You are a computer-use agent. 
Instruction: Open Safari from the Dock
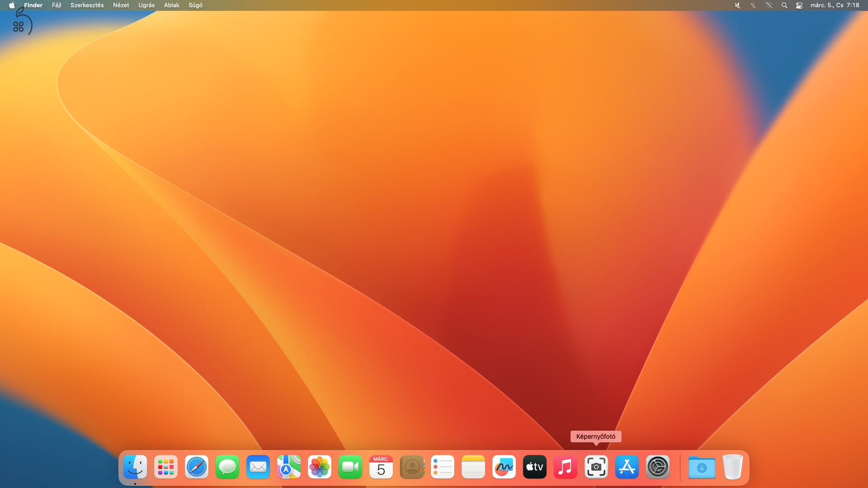click(197, 467)
